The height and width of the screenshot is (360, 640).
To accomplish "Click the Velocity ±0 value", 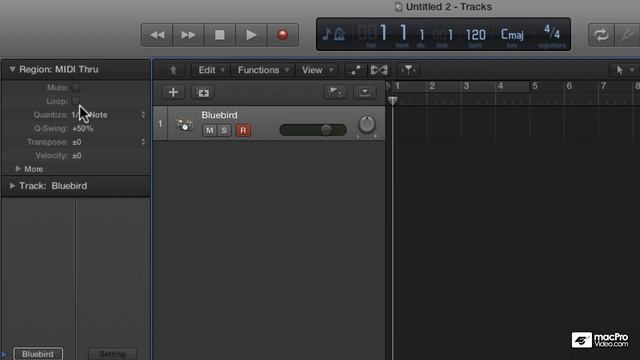I will (x=77, y=156).
